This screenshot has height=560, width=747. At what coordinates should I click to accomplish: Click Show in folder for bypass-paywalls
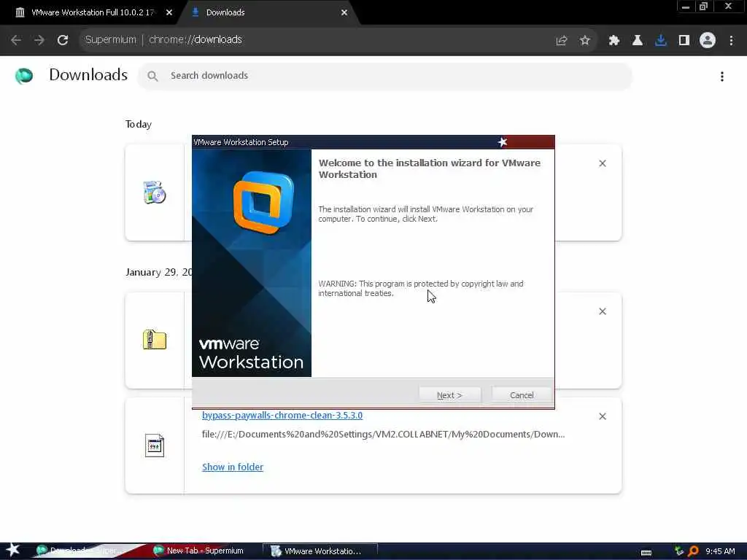(233, 467)
